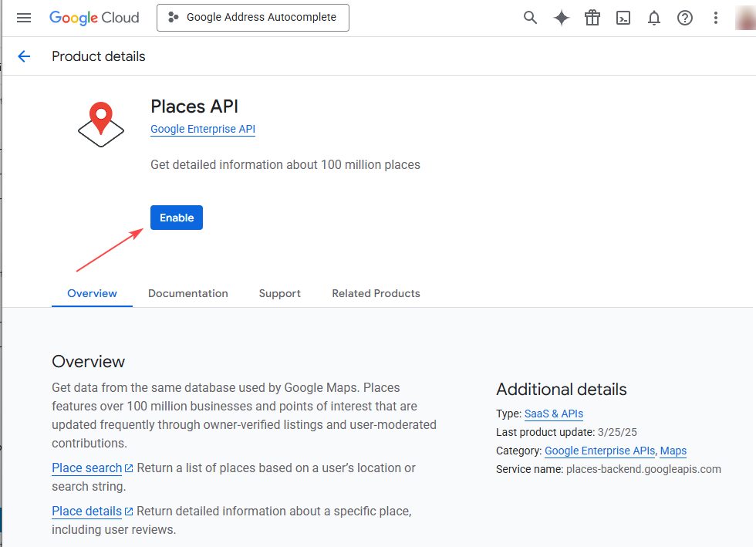The height and width of the screenshot is (547, 756).
Task: Open the Related Products tab
Action: (376, 293)
